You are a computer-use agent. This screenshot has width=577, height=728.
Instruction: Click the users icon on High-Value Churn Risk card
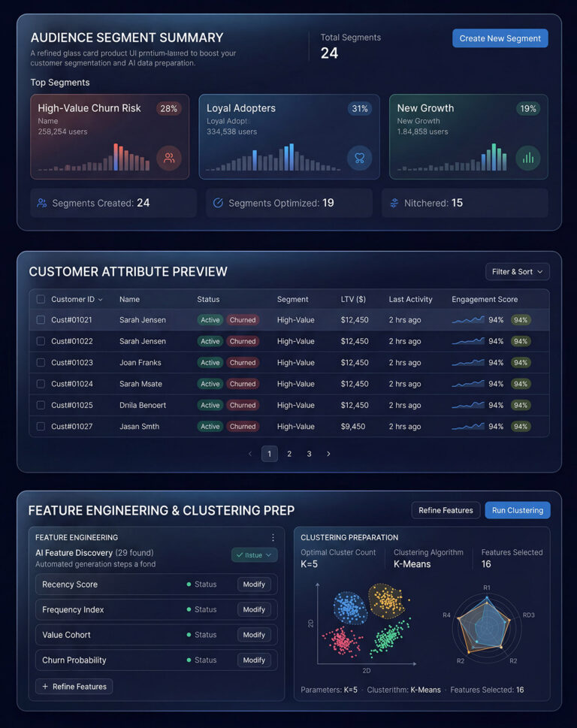(169, 159)
